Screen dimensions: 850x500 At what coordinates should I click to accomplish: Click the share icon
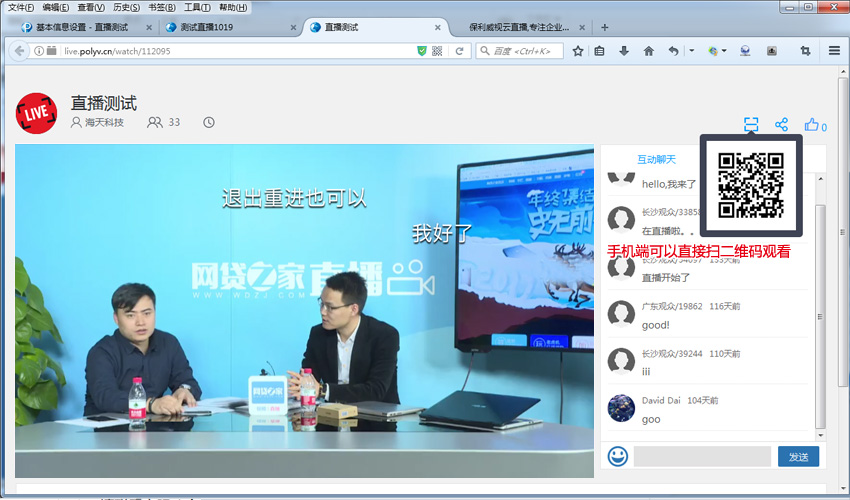pos(781,125)
